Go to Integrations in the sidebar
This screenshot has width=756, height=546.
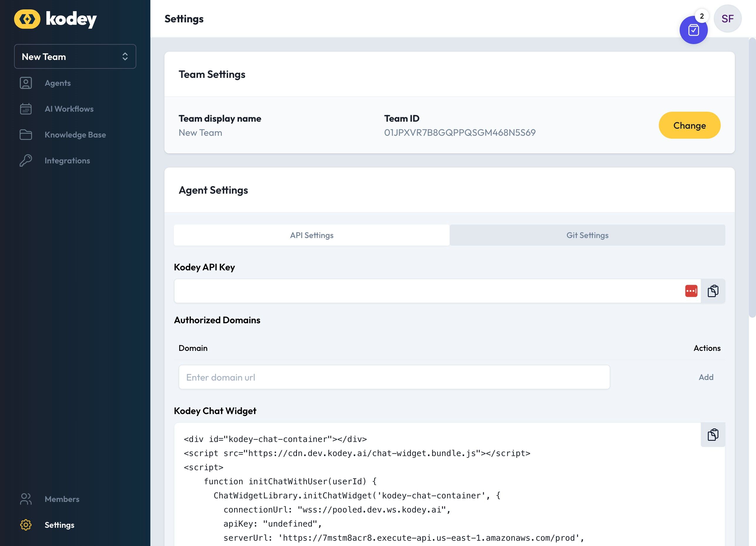[67, 160]
